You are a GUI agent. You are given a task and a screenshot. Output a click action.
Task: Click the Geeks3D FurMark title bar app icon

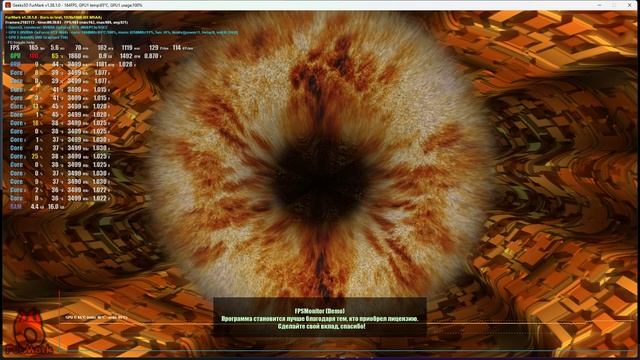[7, 5]
